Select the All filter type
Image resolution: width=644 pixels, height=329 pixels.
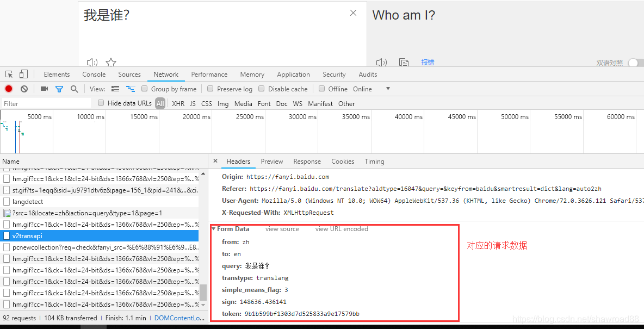click(x=160, y=103)
